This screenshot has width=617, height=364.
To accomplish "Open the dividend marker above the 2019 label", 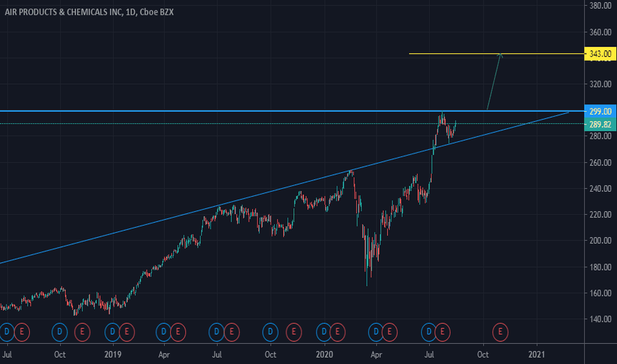I will tap(113, 332).
